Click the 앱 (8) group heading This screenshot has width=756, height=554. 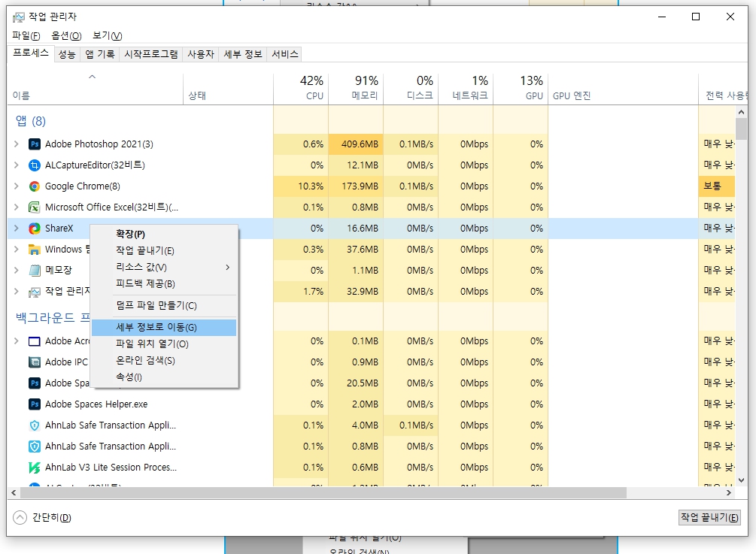click(x=30, y=121)
